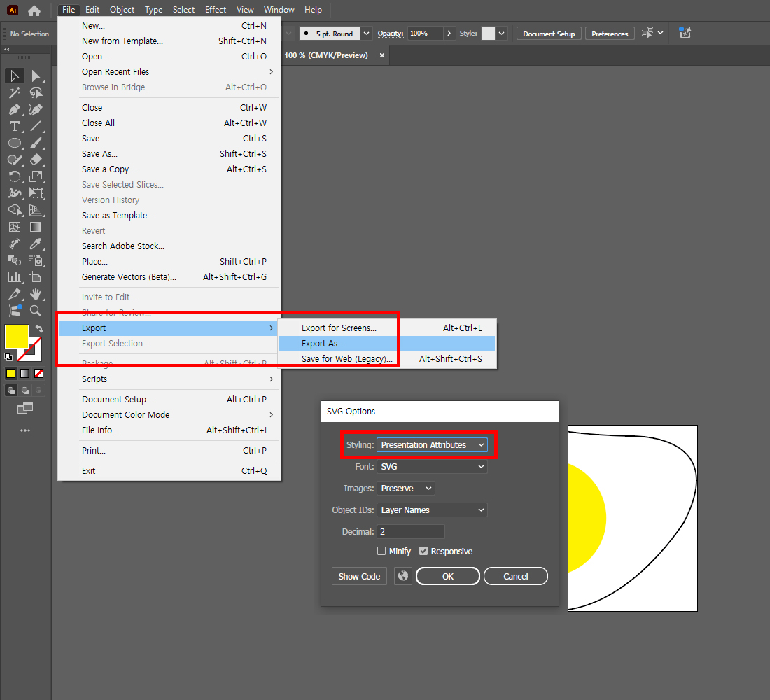Open the Object IDs Layer Names dropdown
770x700 pixels.
(432, 510)
